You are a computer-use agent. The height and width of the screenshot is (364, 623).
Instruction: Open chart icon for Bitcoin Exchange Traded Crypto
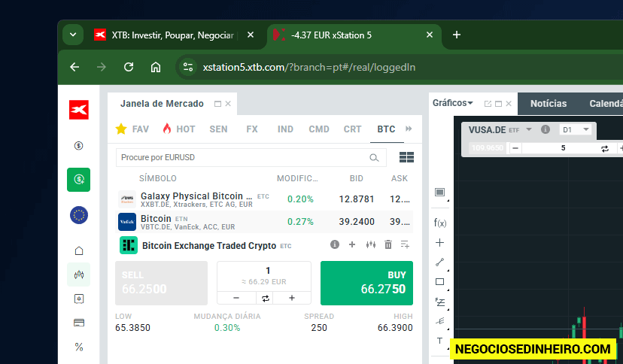(371, 244)
